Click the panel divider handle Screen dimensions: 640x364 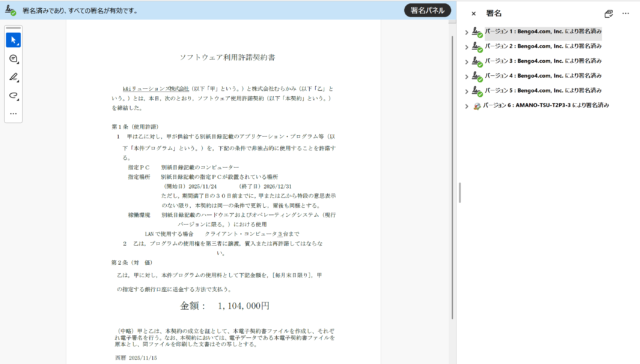[x=460, y=193]
